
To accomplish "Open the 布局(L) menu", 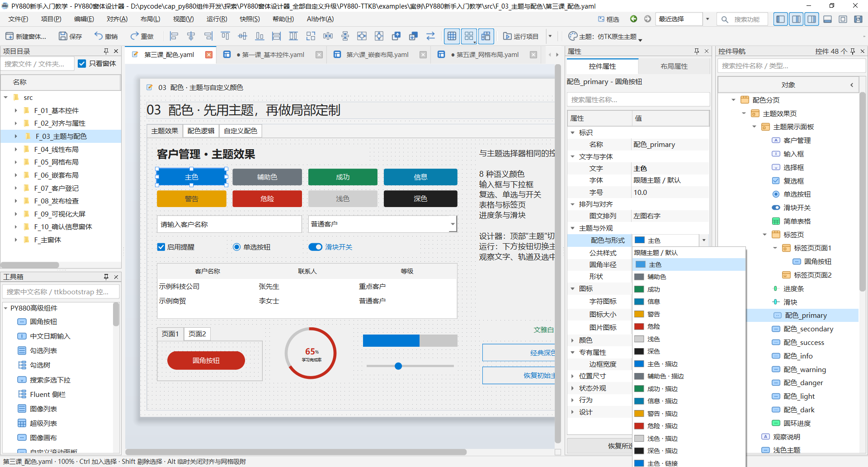I will 150,19.
